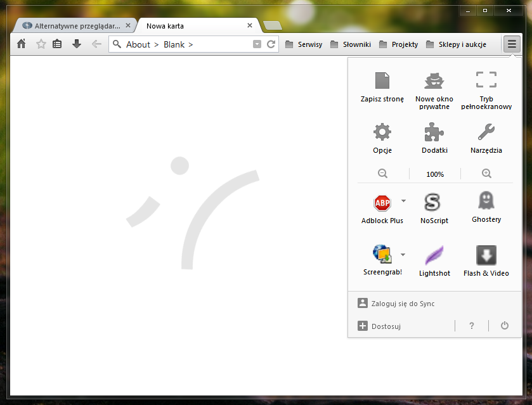Viewport: 532px width, 405px height.
Task: Open Nowe okno prywatne
Action: (434, 91)
